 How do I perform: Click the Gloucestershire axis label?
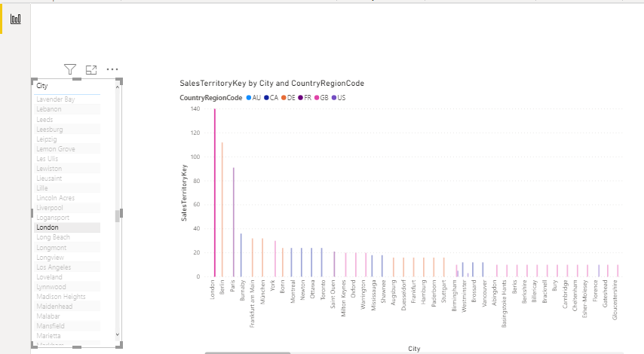click(x=615, y=300)
